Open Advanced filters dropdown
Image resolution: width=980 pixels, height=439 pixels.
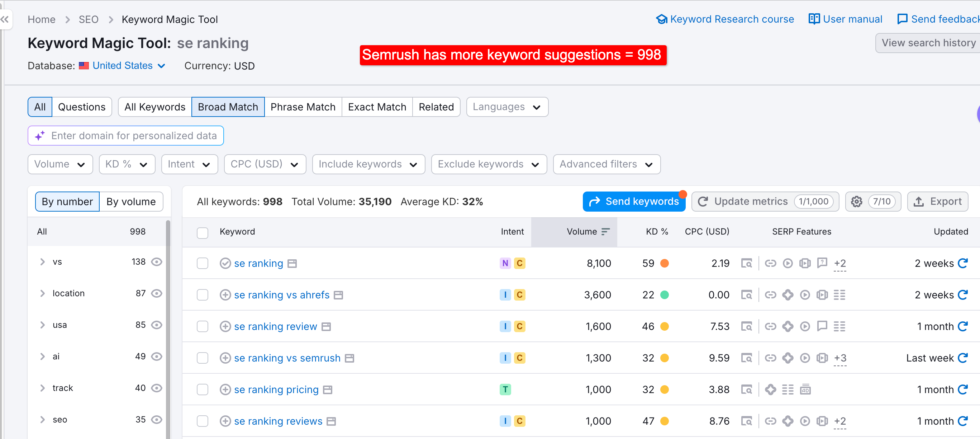pos(607,164)
